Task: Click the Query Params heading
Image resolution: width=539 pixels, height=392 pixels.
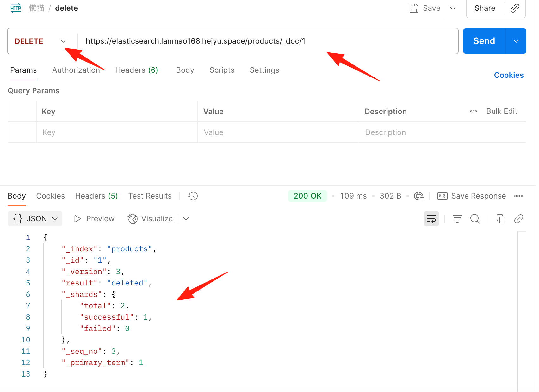Action: point(34,91)
